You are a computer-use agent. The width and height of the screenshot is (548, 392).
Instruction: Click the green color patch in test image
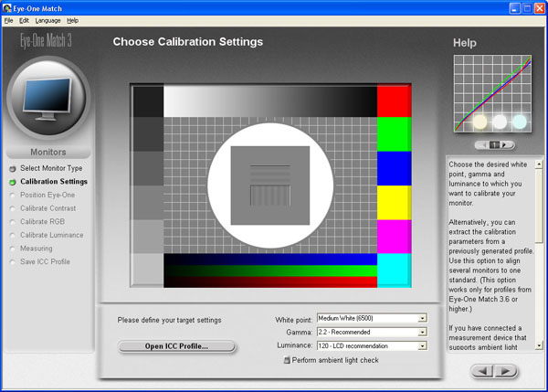(x=394, y=134)
